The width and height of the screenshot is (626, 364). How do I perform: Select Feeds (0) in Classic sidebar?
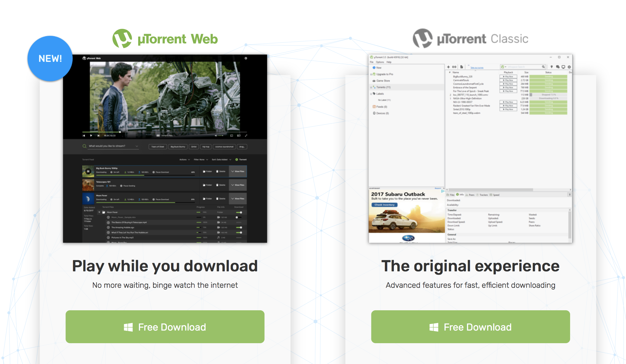click(x=380, y=107)
